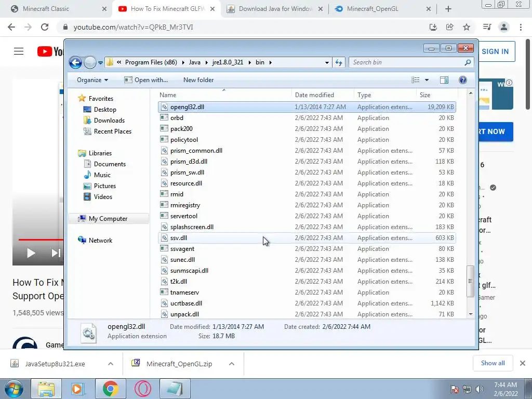This screenshot has width=532, height=399.
Task: Click the SIGN IN button on YouTube
Action: (495, 51)
